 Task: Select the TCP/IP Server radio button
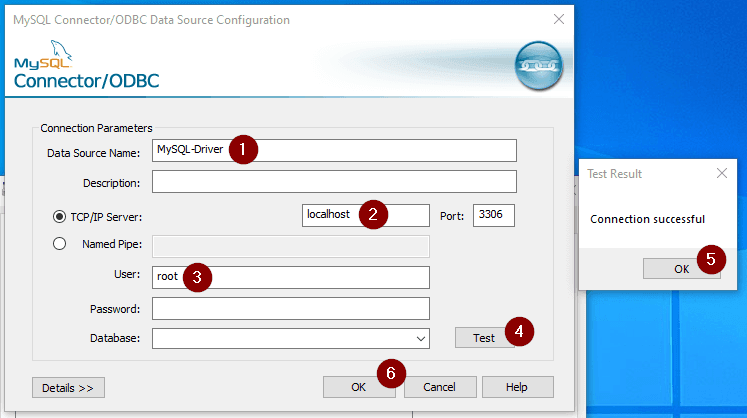click(x=59, y=215)
